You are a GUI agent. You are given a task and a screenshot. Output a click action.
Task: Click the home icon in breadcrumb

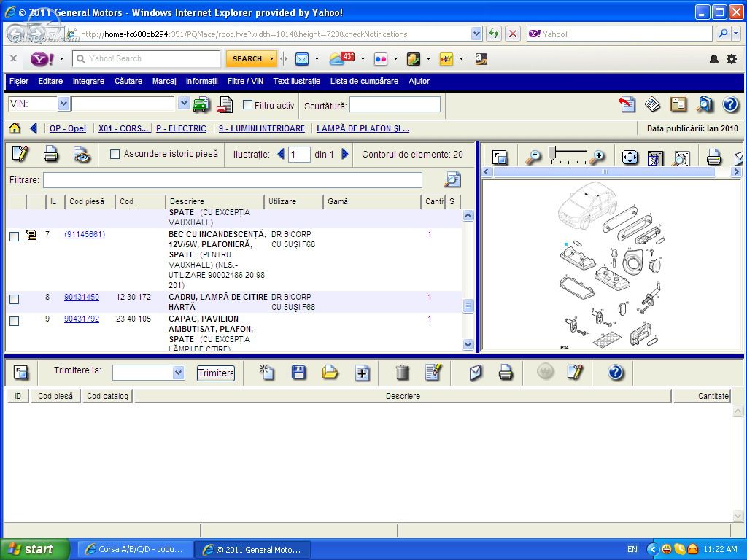(x=15, y=128)
